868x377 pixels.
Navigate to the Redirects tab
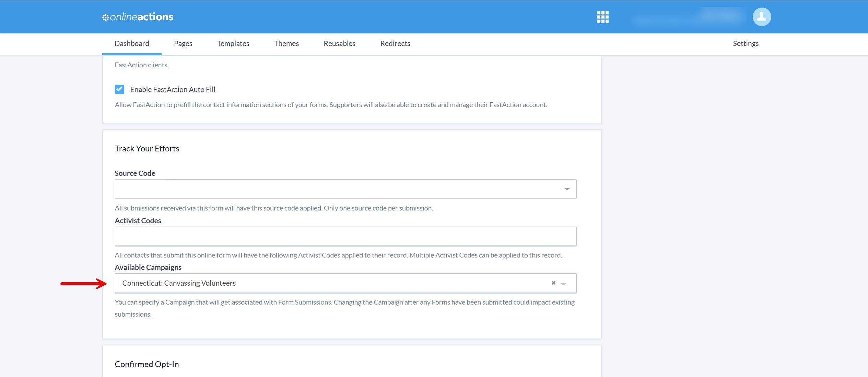coord(395,44)
